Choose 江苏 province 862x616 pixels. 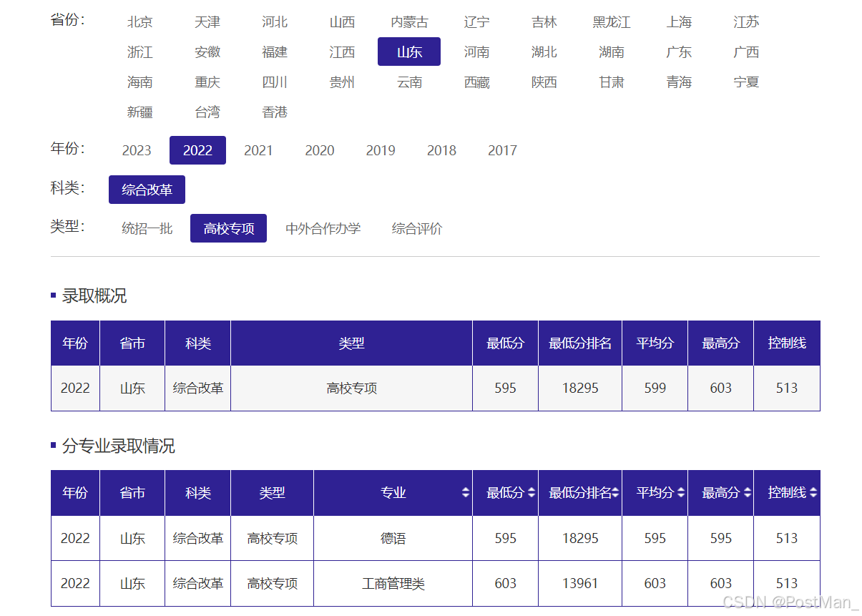tap(746, 22)
